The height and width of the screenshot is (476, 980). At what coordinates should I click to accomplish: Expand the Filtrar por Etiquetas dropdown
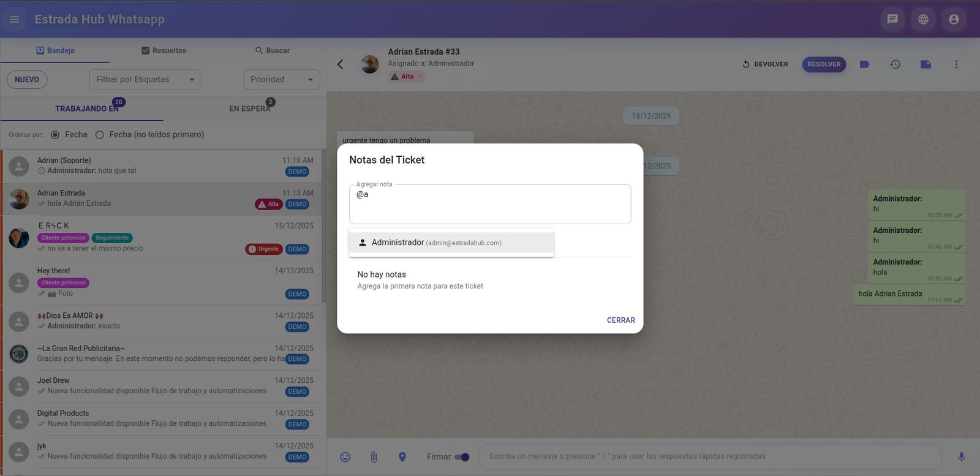click(145, 80)
